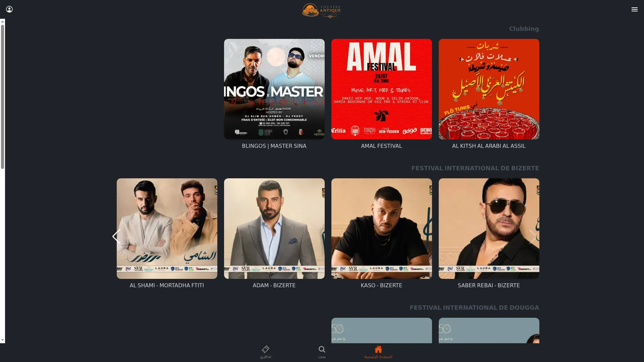Image resolution: width=644 pixels, height=362 pixels.
Task: Click the BLINGOS | MASTER SINA title
Action: (x=274, y=146)
